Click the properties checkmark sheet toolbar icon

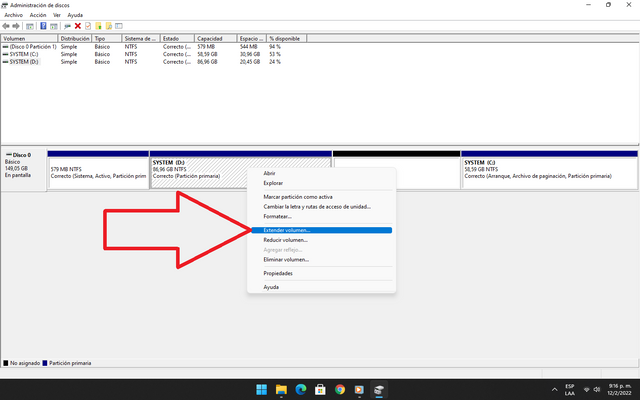88,26
